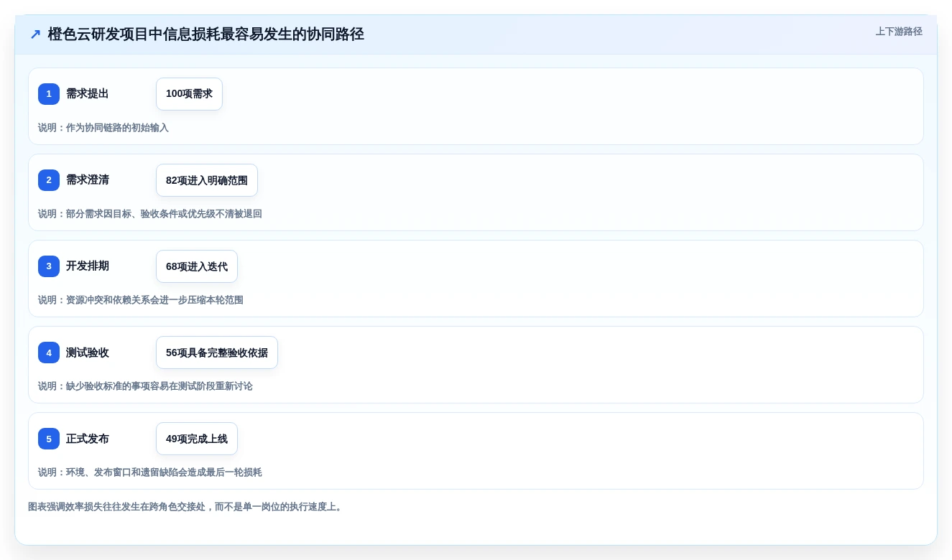The height and width of the screenshot is (560, 952).
Task: Click the footer caption 图表强调效率损失往往发生在跨角色交接处
Action: click(186, 507)
